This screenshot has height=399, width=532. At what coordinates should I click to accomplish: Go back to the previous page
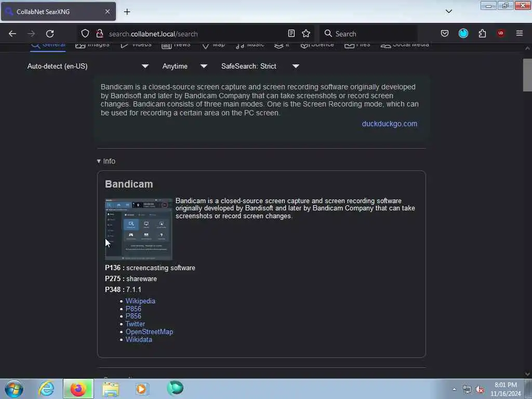coord(12,34)
